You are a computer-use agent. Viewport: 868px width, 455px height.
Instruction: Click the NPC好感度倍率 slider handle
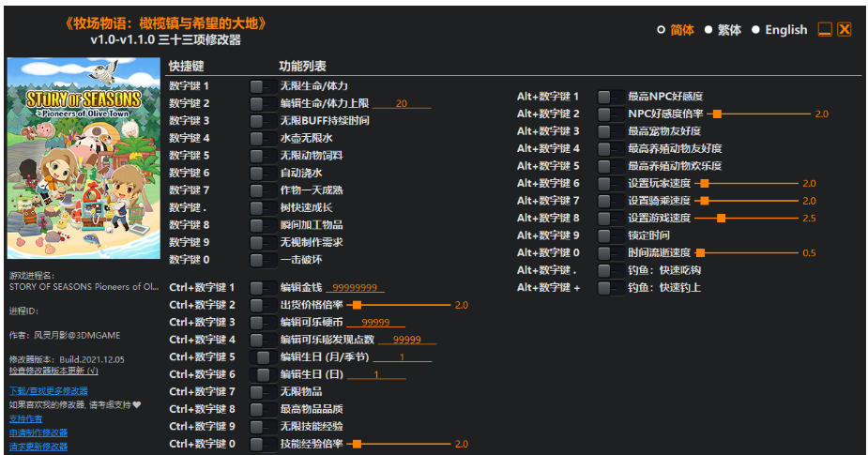718,114
